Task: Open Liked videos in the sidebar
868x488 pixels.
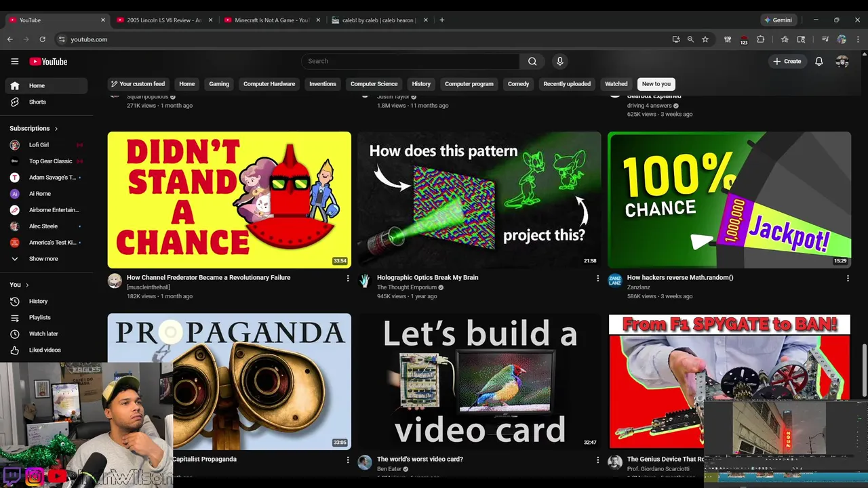Action: (46, 350)
